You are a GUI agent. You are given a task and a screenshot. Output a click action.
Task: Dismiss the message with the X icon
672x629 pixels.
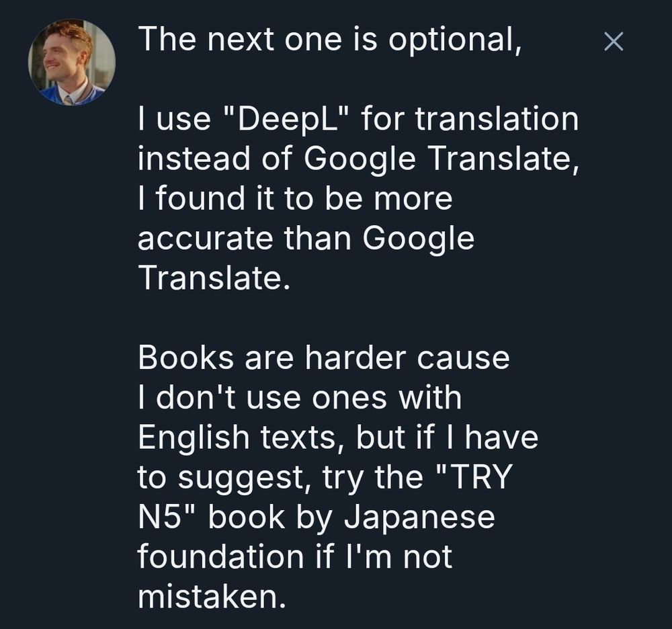[x=614, y=42]
